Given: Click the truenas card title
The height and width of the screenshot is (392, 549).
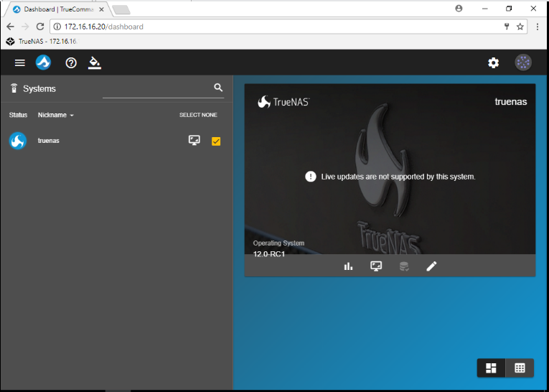Looking at the screenshot, I should point(510,102).
